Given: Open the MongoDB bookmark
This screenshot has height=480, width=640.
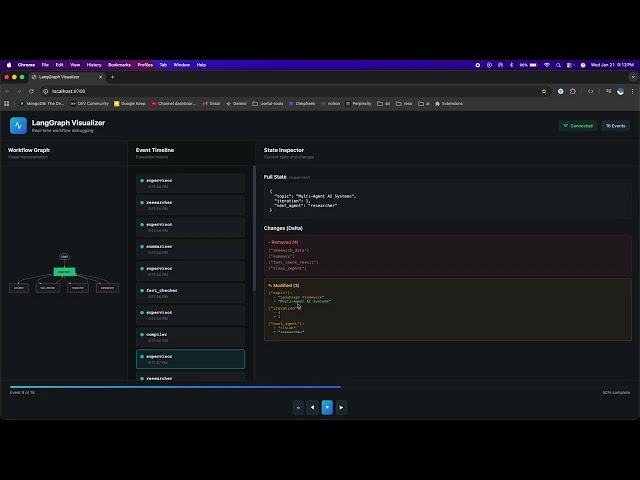Looking at the screenshot, I should pyautogui.click(x=42, y=104).
